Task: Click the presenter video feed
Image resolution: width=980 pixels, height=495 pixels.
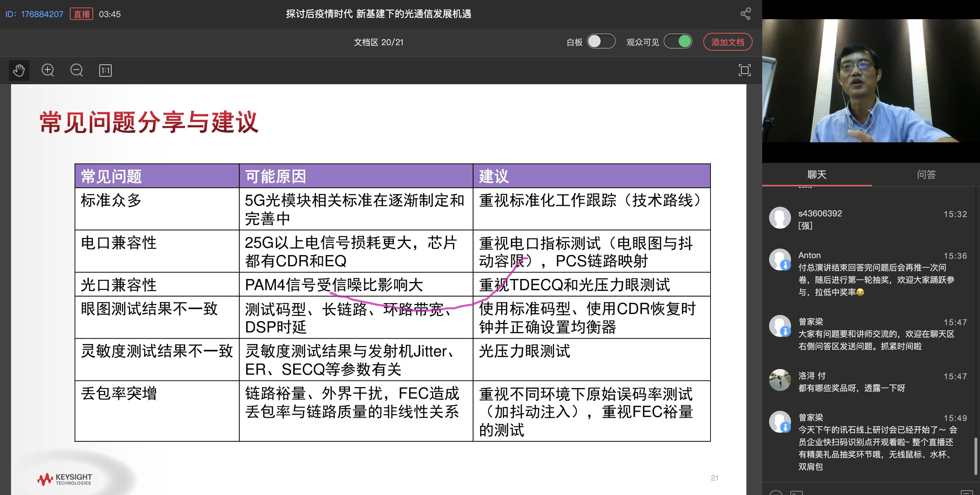Action: point(871,81)
